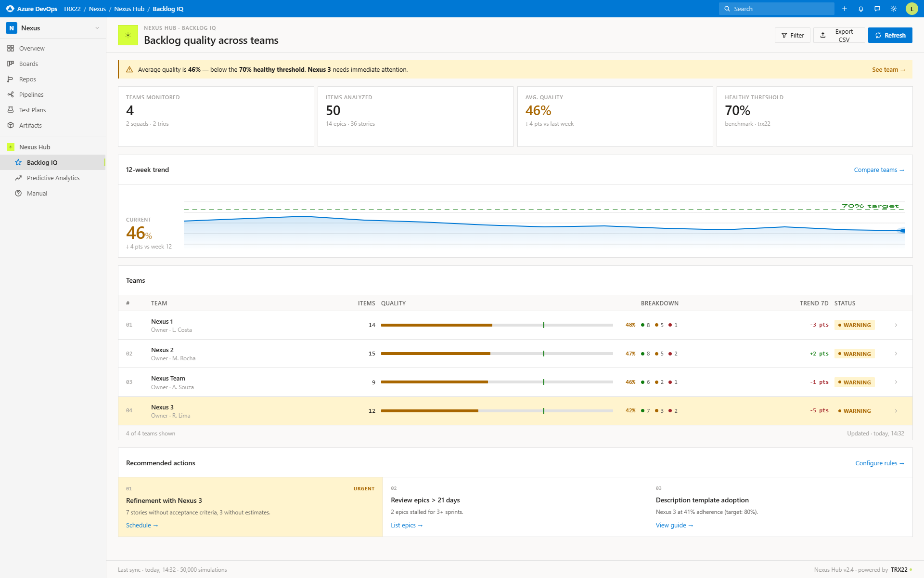Image resolution: width=924 pixels, height=578 pixels.
Task: Select Overview in the sidebar menu
Action: 32,48
